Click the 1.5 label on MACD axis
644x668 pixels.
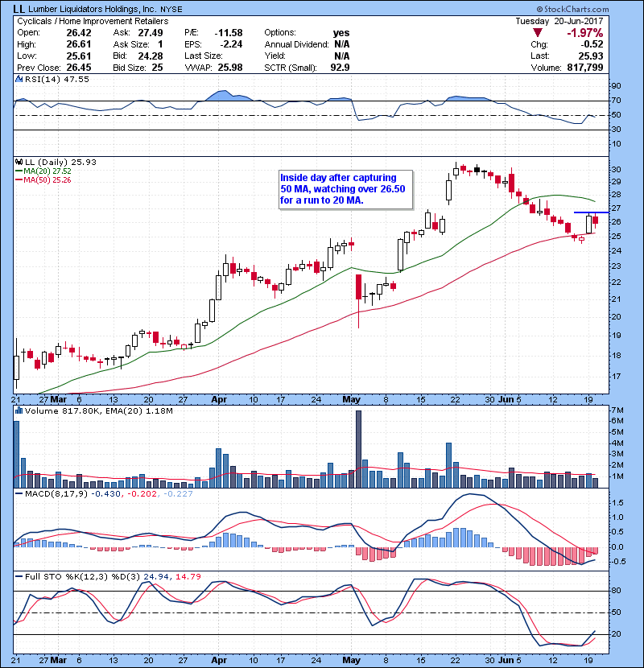617,503
